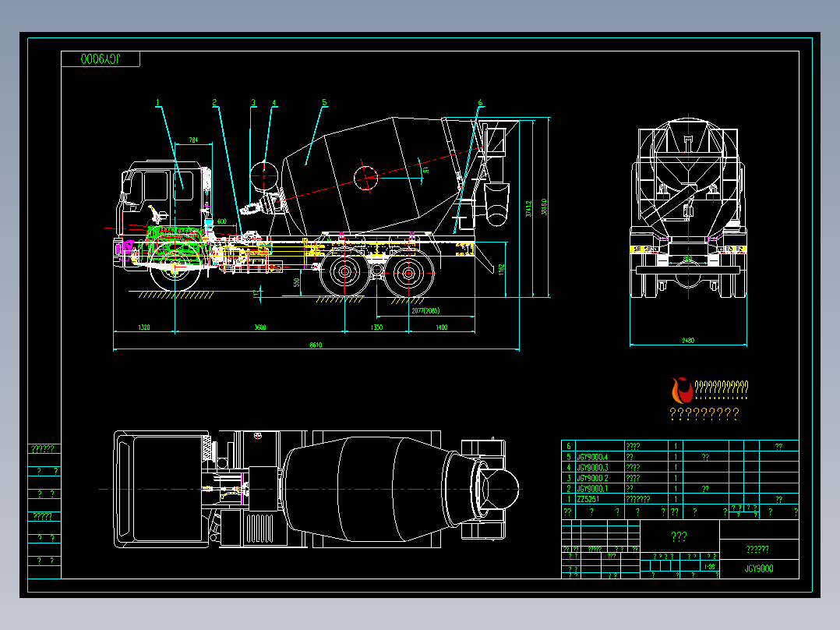Click item number 6 in parts list
840x630 pixels.
569,446
